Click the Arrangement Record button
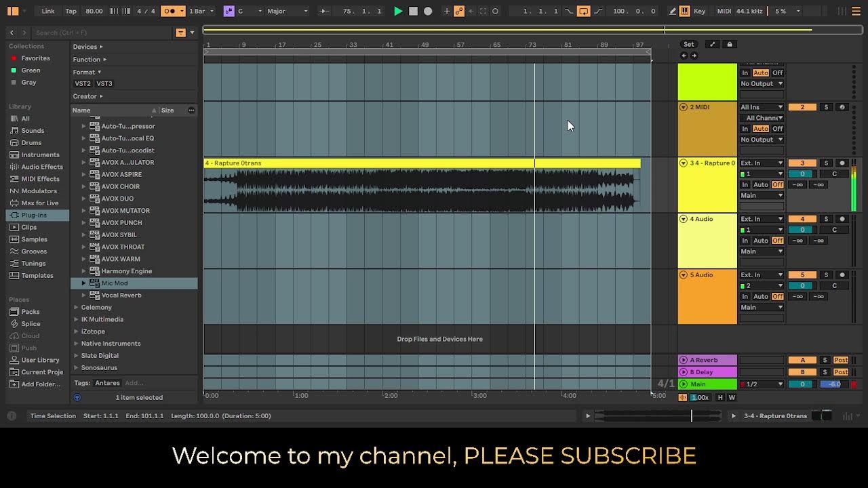Screen dimensions: 868x488 pyautogui.click(x=428, y=11)
